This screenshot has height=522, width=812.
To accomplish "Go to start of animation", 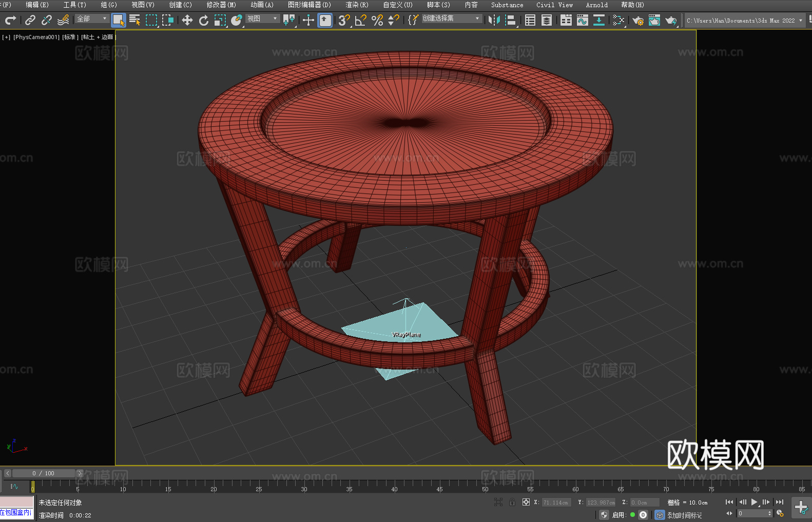I will (729, 502).
